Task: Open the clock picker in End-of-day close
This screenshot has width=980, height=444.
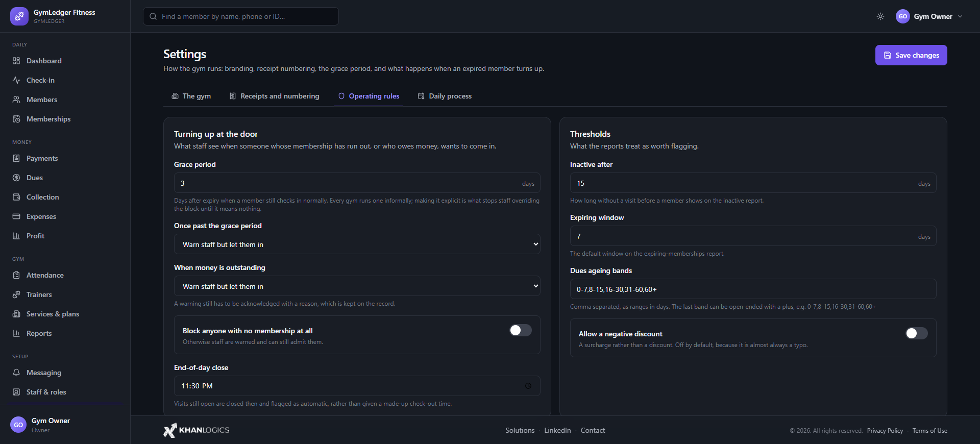Action: coord(528,386)
